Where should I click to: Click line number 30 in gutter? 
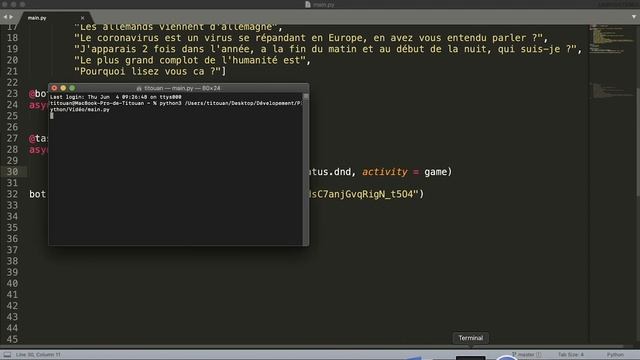[12, 172]
